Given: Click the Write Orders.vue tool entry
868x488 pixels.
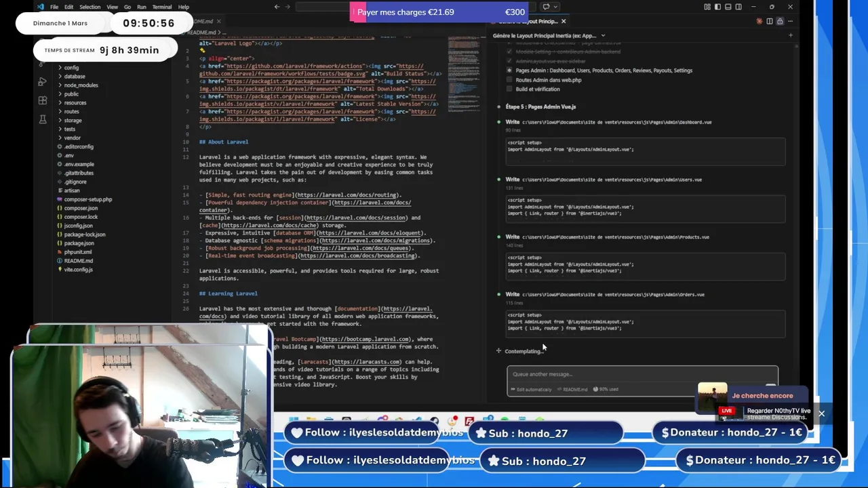Looking at the screenshot, I should pyautogui.click(x=605, y=295).
